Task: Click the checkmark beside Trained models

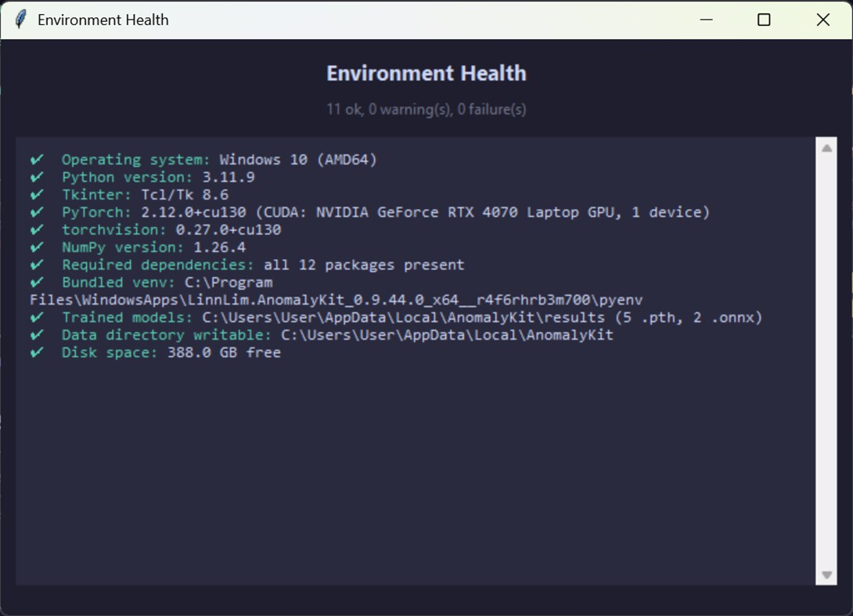Action: (37, 317)
